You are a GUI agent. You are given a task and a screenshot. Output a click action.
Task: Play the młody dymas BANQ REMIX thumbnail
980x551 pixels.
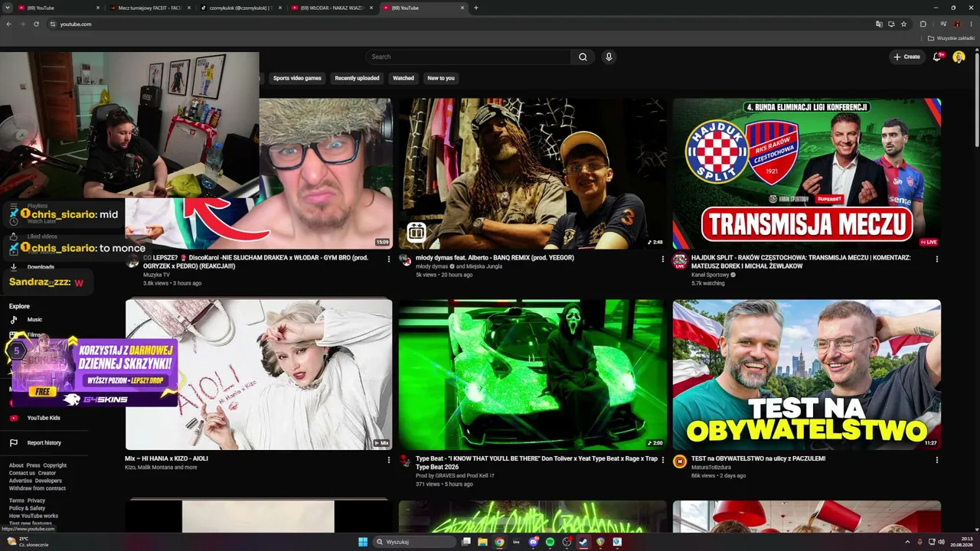pos(533,174)
